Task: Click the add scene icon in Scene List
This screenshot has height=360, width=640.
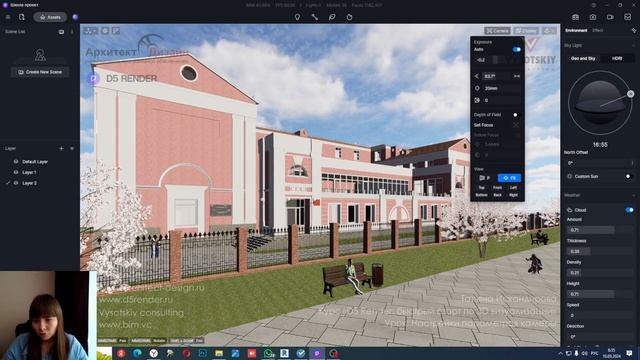Action: 61,31
